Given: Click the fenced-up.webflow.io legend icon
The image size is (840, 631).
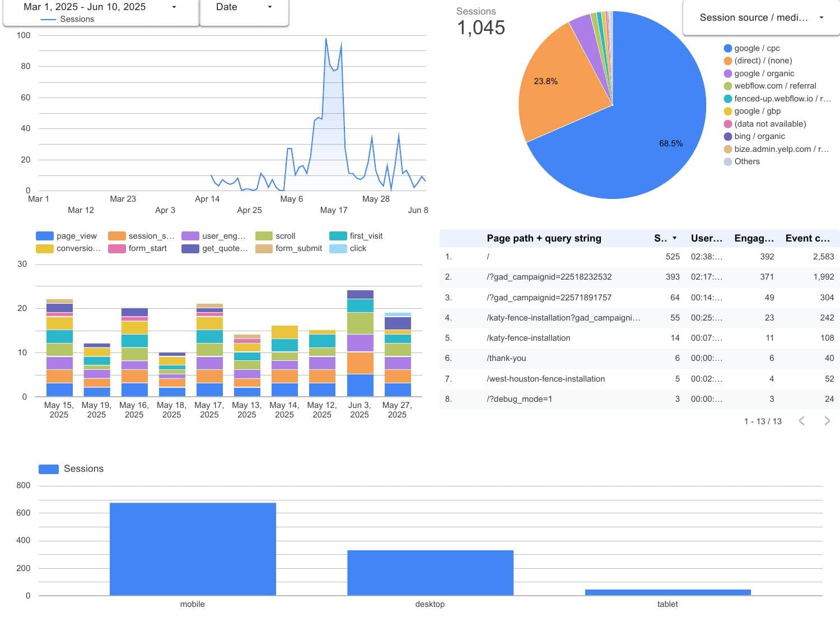Looking at the screenshot, I should 727,98.
